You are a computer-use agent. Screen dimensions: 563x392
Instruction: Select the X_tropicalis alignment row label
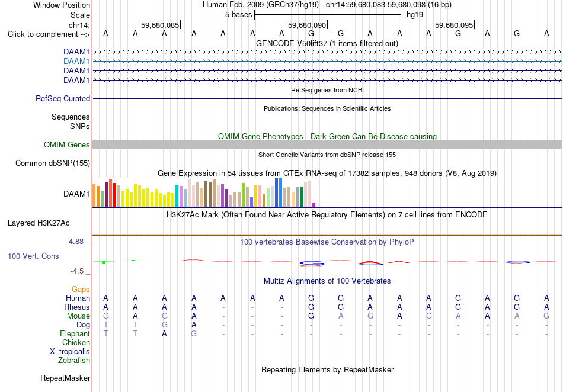coord(70,352)
